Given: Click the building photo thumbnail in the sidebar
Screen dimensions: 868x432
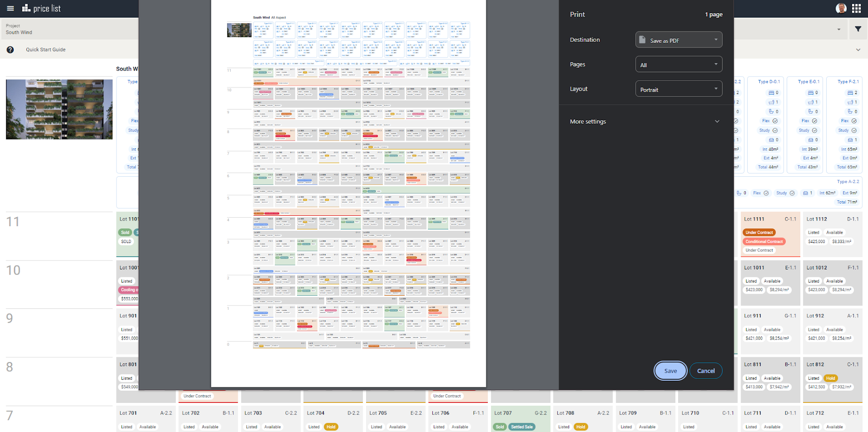Looking at the screenshot, I should tap(59, 109).
